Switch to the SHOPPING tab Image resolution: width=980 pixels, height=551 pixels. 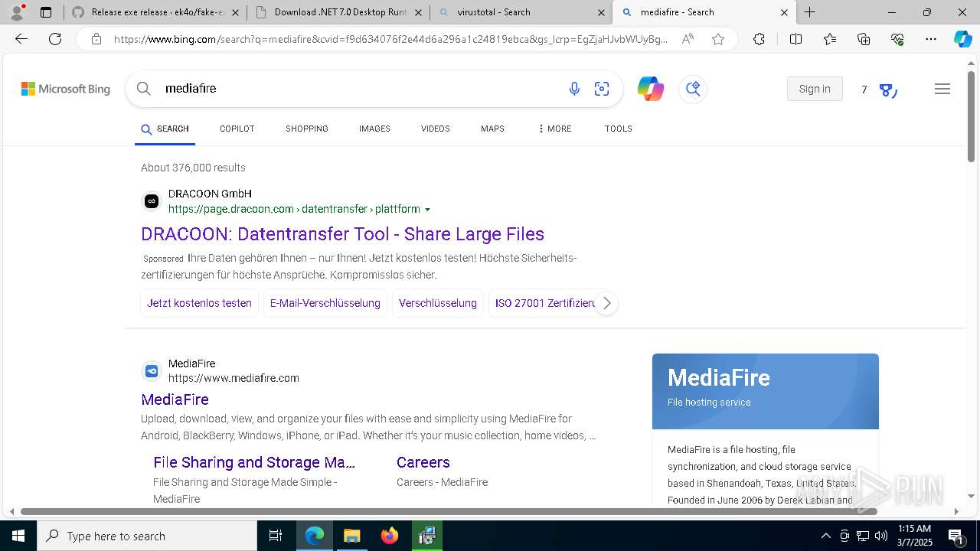pos(307,129)
